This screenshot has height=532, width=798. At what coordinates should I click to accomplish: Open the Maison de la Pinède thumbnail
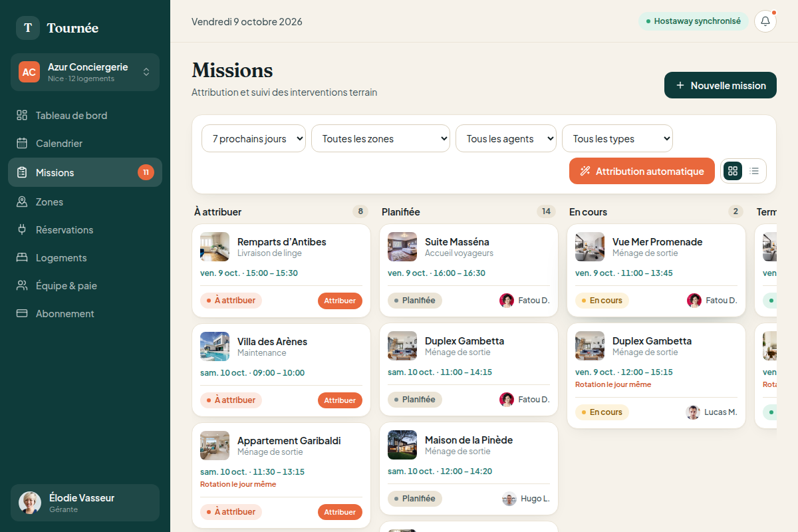coord(402,445)
